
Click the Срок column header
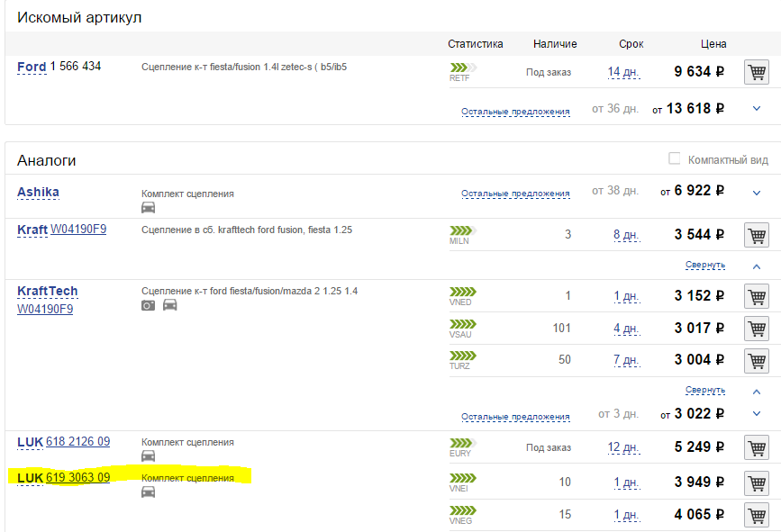(631, 44)
